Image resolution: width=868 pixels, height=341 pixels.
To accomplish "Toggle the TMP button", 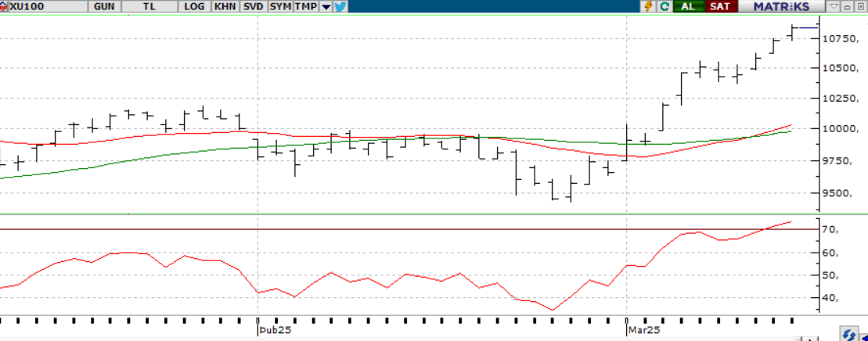I will [x=306, y=6].
